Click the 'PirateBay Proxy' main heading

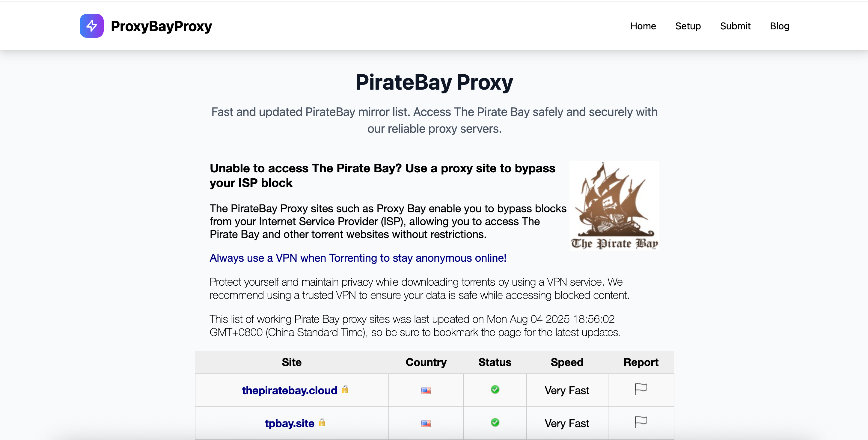click(434, 82)
